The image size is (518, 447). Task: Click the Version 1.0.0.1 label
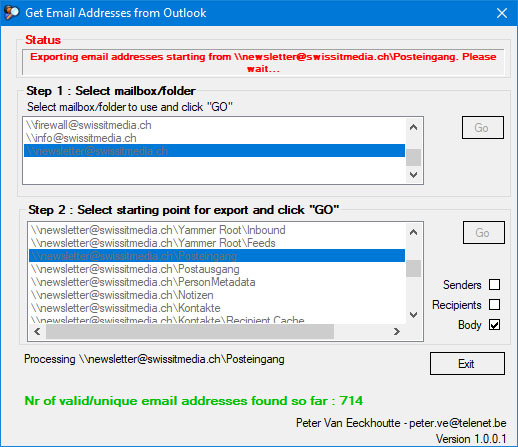coord(471,439)
